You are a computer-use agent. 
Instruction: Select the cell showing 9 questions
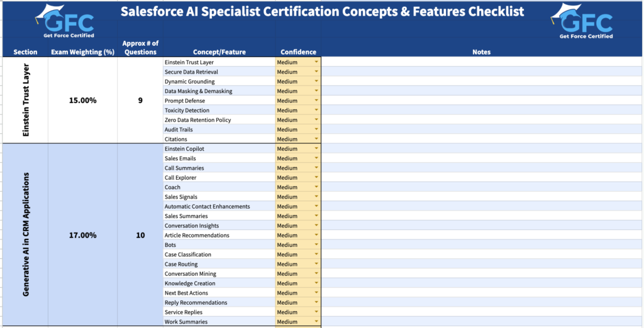pos(140,100)
